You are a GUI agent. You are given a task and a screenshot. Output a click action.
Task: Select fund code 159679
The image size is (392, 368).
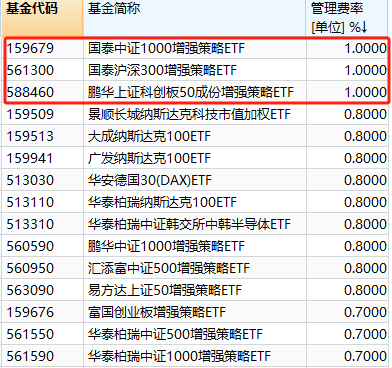click(x=30, y=48)
